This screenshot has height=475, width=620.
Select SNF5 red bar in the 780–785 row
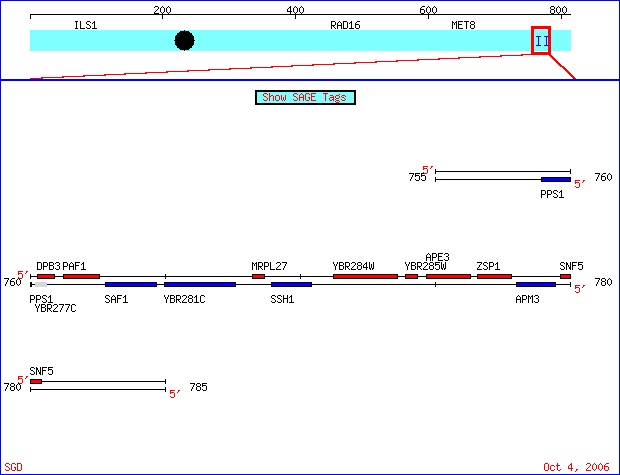pos(36,381)
